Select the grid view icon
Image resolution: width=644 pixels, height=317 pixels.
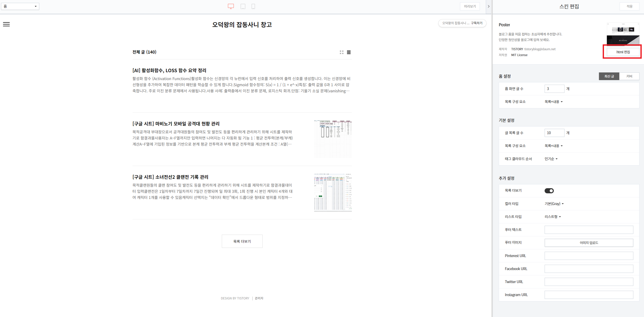pyautogui.click(x=342, y=52)
